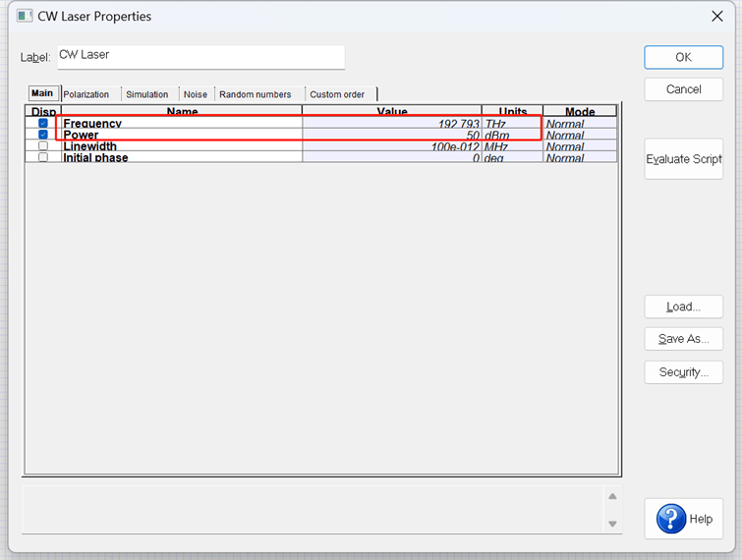
Task: Open the Linewidth Mode dropdown cell
Action: [x=580, y=146]
